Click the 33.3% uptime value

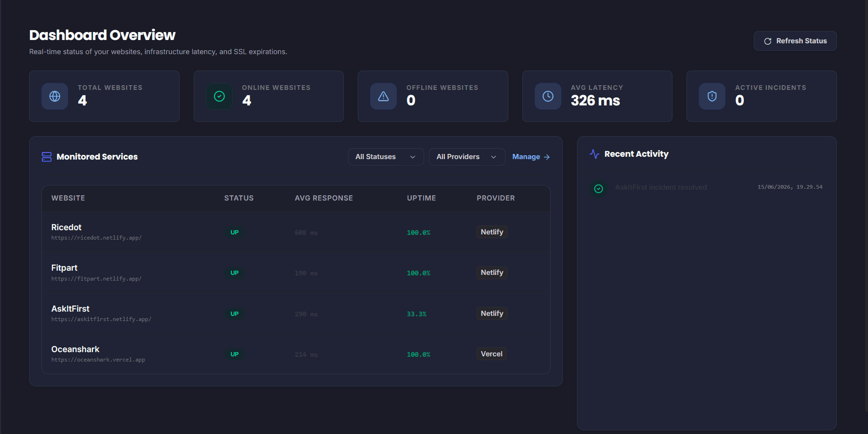(417, 314)
